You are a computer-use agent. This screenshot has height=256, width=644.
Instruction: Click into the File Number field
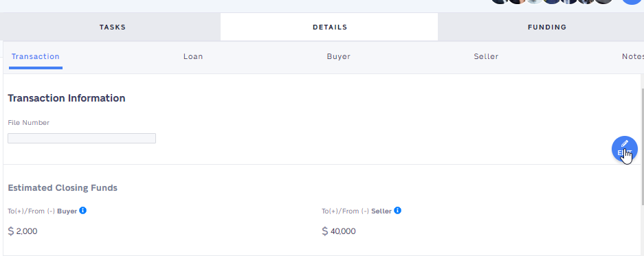click(x=82, y=138)
